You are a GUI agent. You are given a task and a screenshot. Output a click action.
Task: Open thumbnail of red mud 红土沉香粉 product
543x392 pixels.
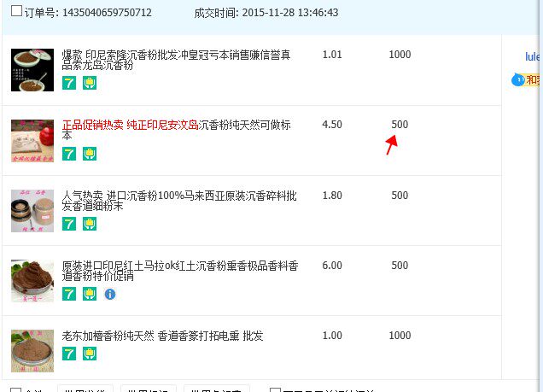(32, 281)
